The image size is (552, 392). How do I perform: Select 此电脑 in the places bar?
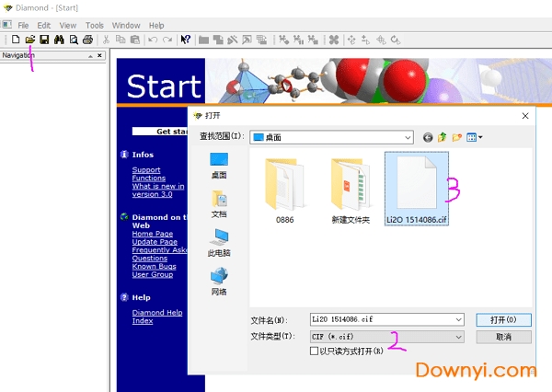219,241
